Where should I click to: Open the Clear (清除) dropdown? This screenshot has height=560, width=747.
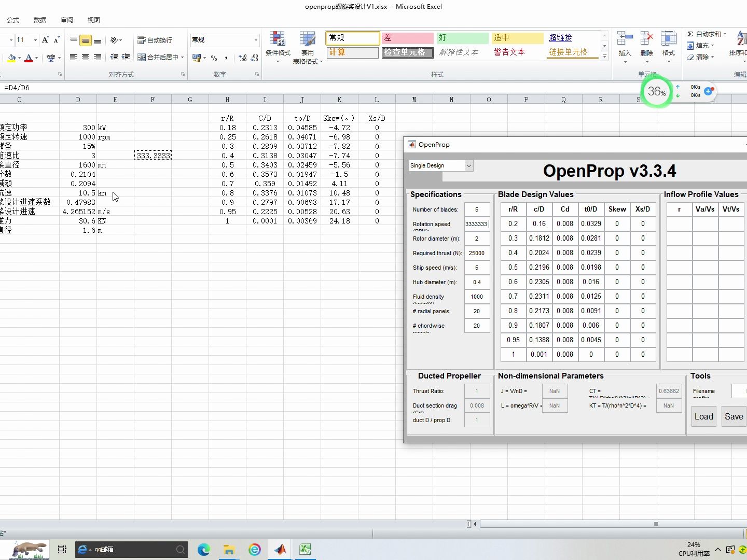701,57
